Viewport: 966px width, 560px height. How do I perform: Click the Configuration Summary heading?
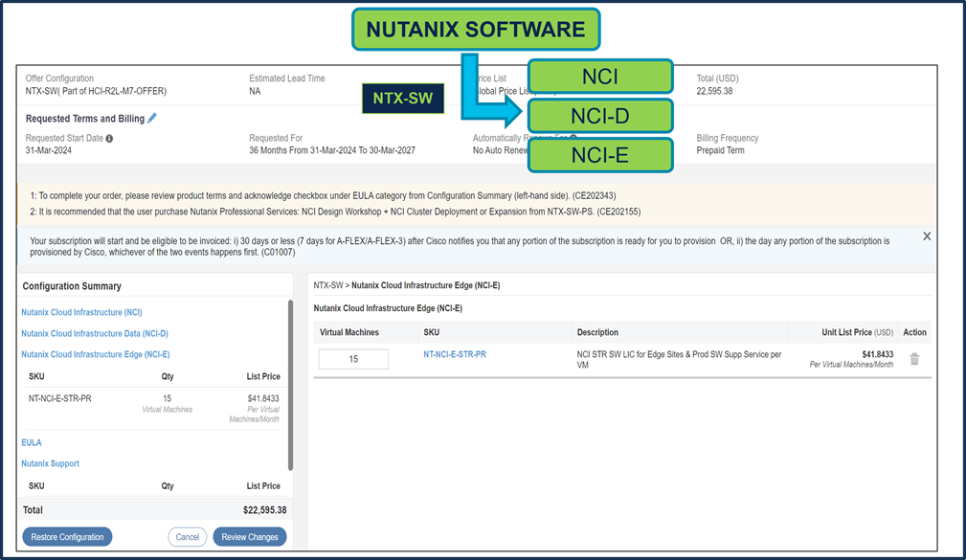click(x=72, y=286)
